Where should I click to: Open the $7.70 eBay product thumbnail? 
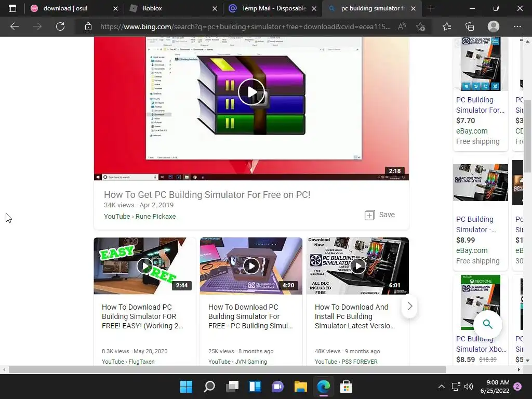click(481, 64)
